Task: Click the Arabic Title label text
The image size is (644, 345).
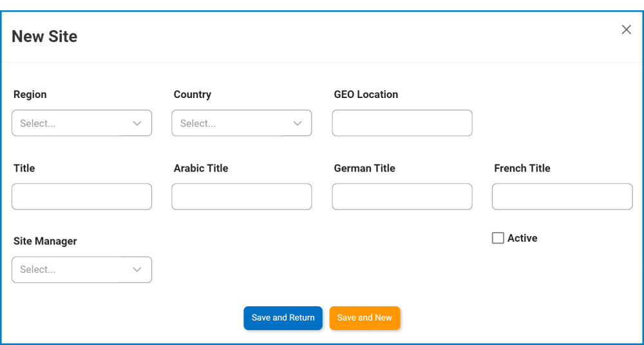Action: click(x=201, y=168)
